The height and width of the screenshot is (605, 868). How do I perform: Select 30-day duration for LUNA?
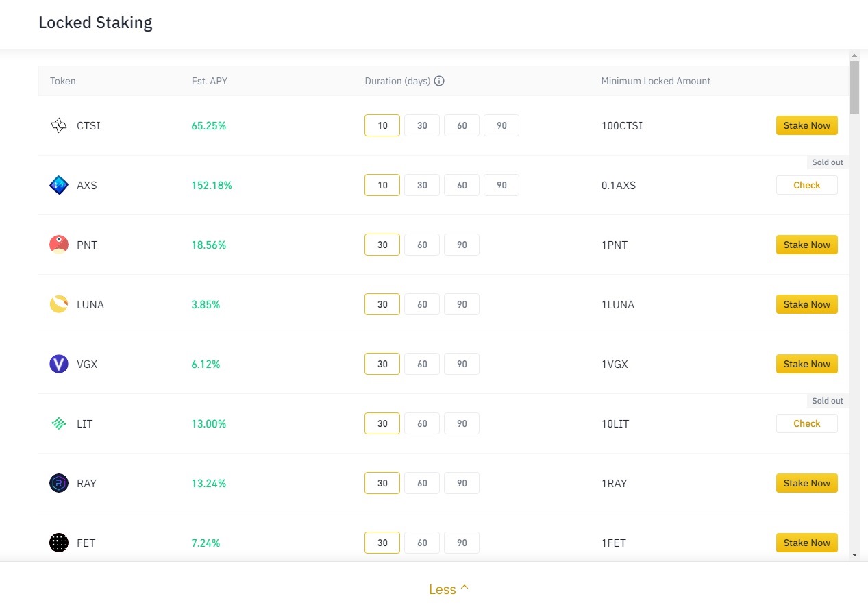382,304
